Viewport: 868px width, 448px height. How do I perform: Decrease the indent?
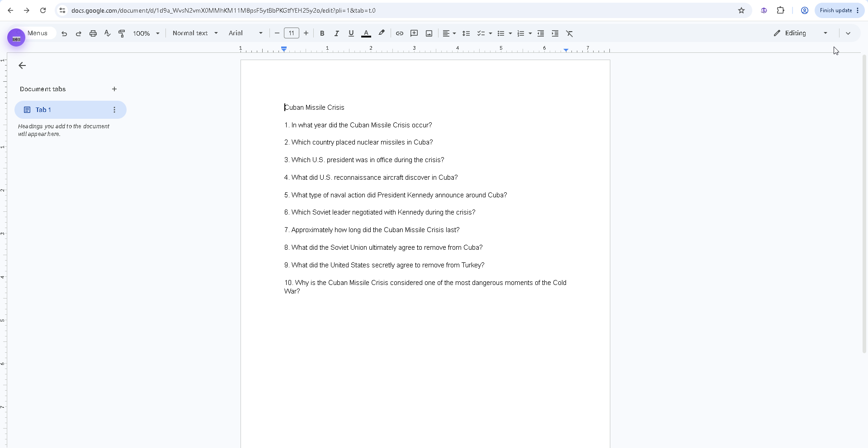click(x=541, y=33)
